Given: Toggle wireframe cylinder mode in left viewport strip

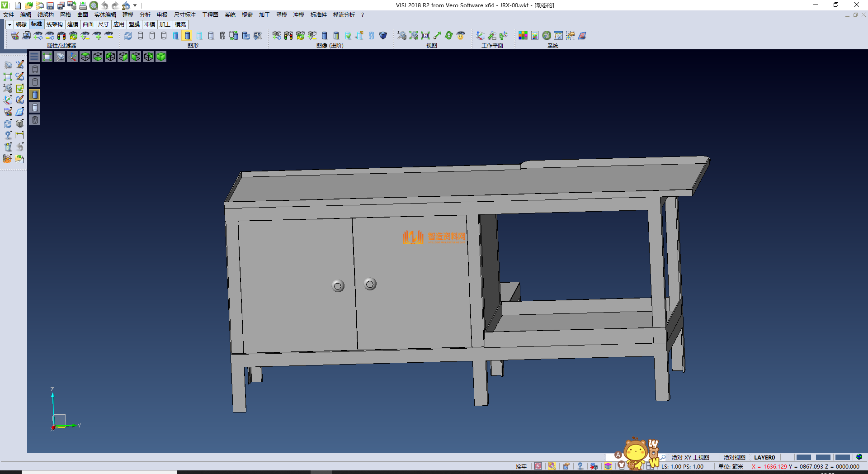Looking at the screenshot, I should tap(35, 69).
